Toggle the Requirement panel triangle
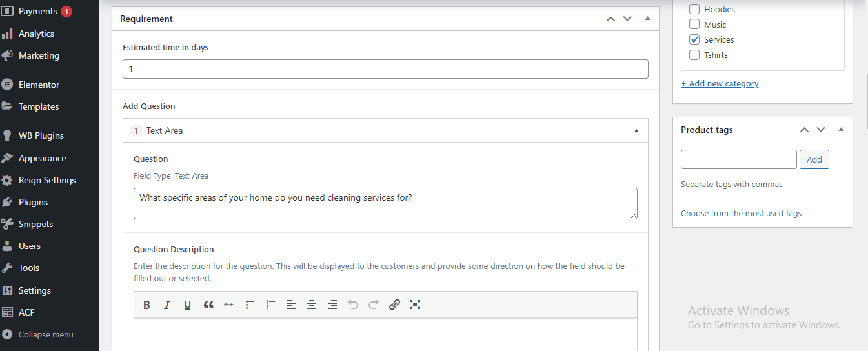 point(647,19)
